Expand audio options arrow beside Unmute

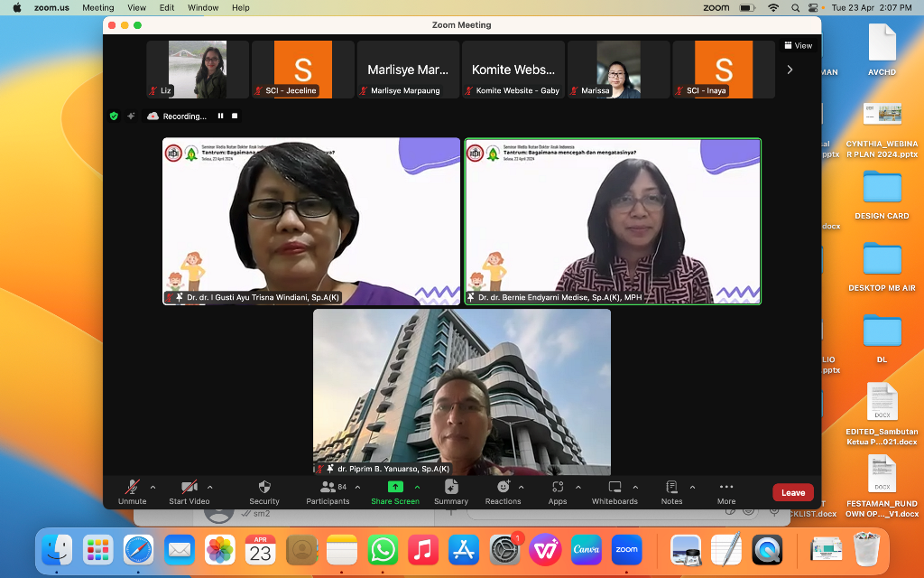[153, 487]
